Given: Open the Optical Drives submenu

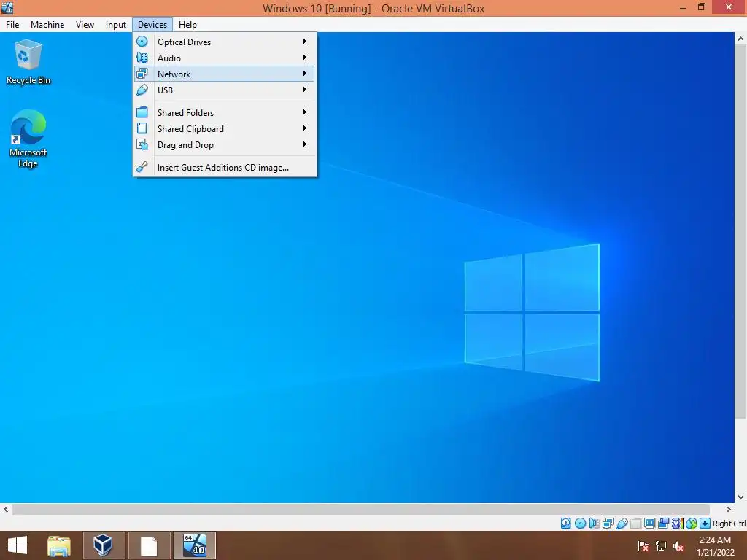Looking at the screenshot, I should (x=224, y=42).
